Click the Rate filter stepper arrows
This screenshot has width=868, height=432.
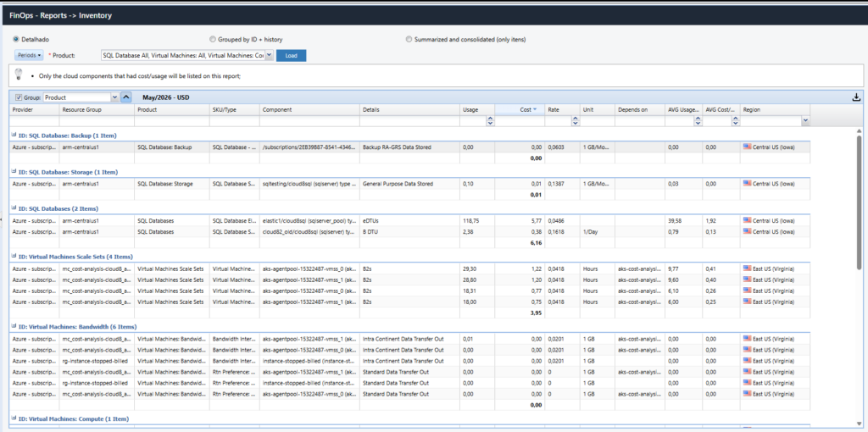pos(576,120)
